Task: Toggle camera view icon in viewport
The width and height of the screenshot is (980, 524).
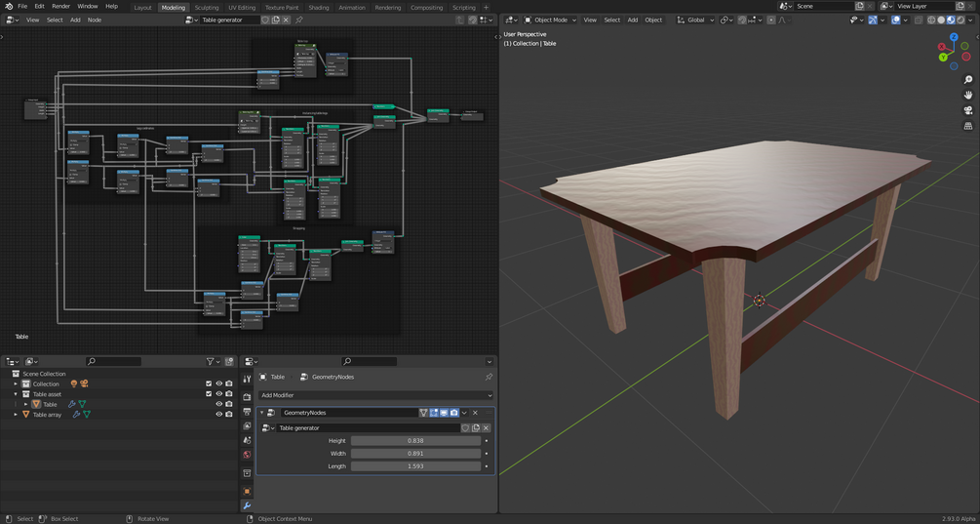Action: pyautogui.click(x=968, y=110)
